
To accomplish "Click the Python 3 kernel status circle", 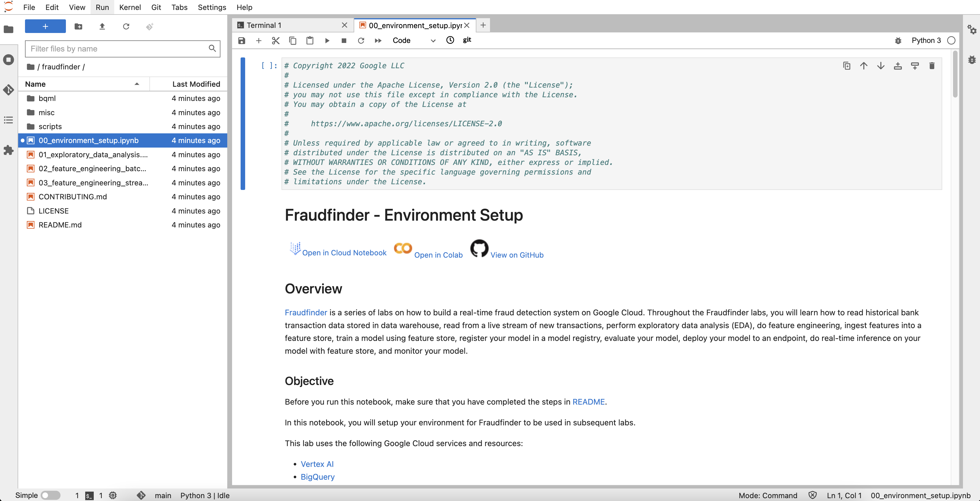I will [951, 40].
